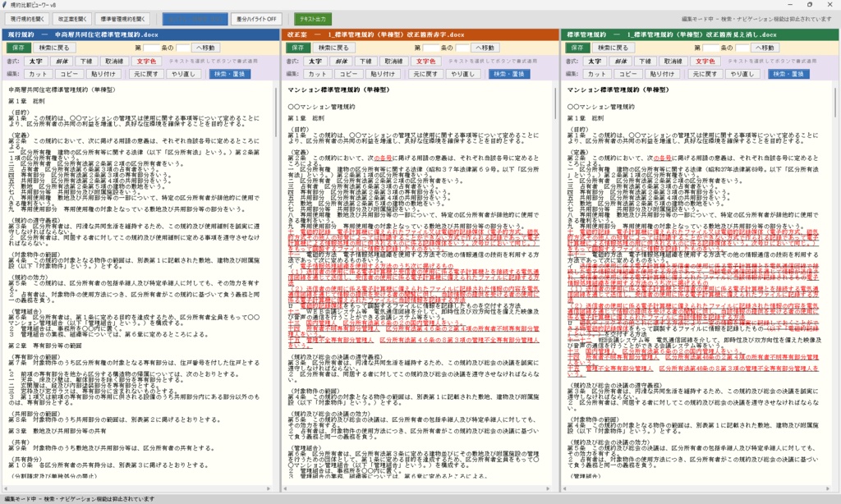This screenshot has width=841, height=504.
Task: Focus the 条の sub-number field in 標準管理規約 panel
Action: (742, 48)
